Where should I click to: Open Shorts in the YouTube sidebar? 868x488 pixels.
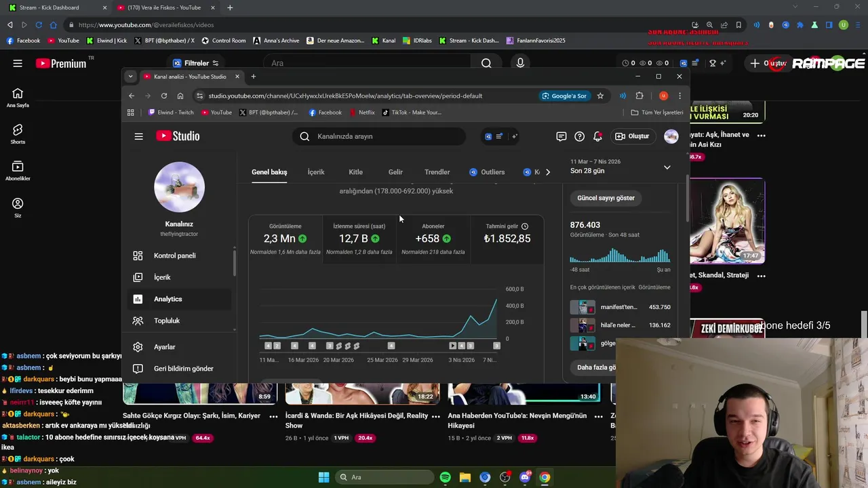18,134
